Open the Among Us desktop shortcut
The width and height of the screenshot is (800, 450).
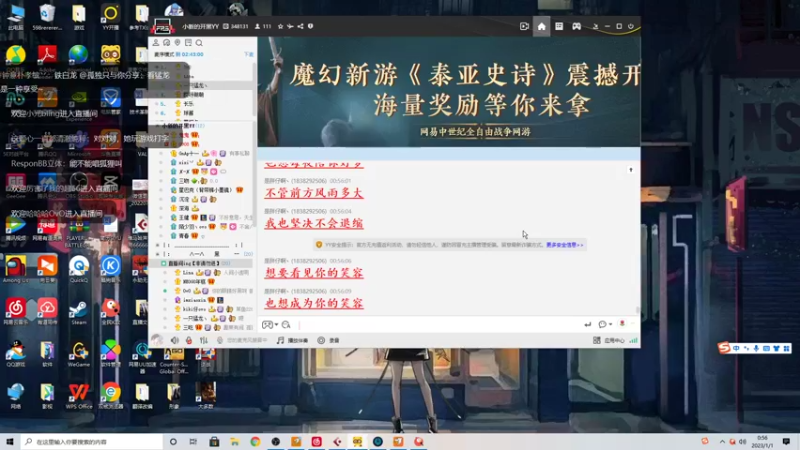16,269
